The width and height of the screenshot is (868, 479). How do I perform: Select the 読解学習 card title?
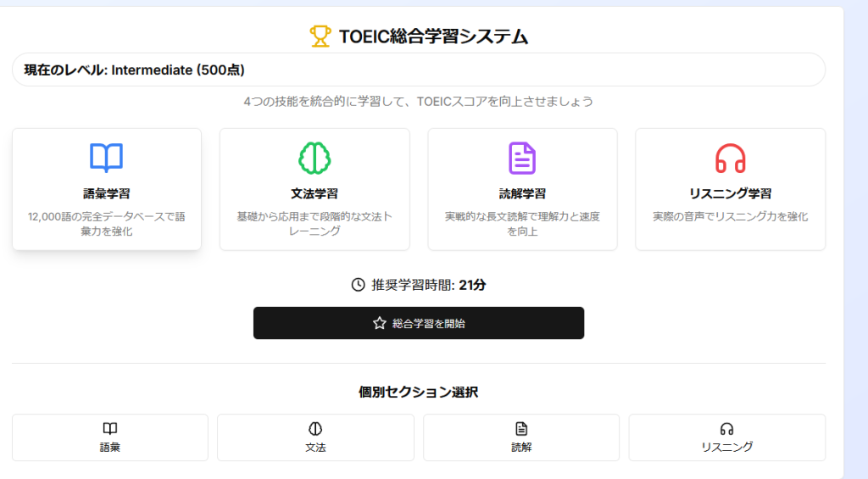pyautogui.click(x=522, y=193)
